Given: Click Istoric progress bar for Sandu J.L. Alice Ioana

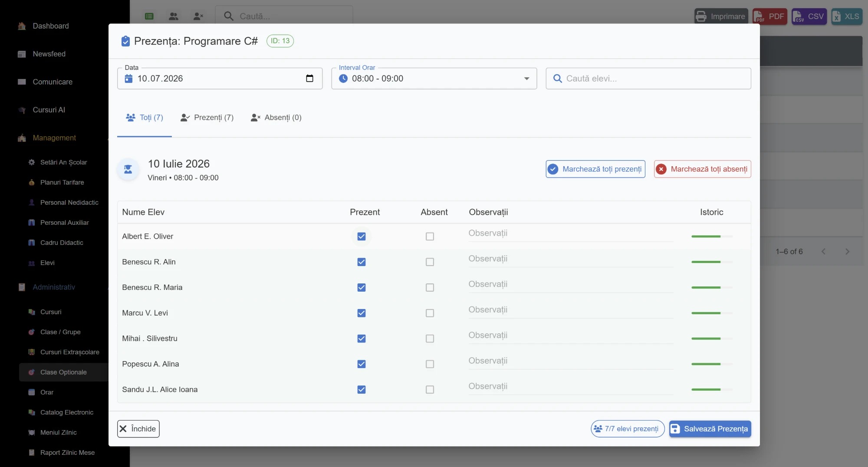Looking at the screenshot, I should [712, 390].
